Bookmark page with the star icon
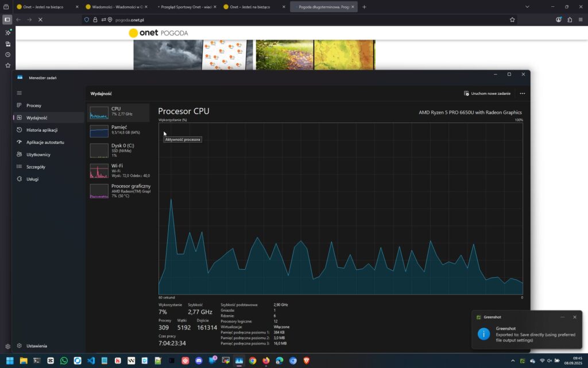The height and width of the screenshot is (368, 588). pos(512,20)
